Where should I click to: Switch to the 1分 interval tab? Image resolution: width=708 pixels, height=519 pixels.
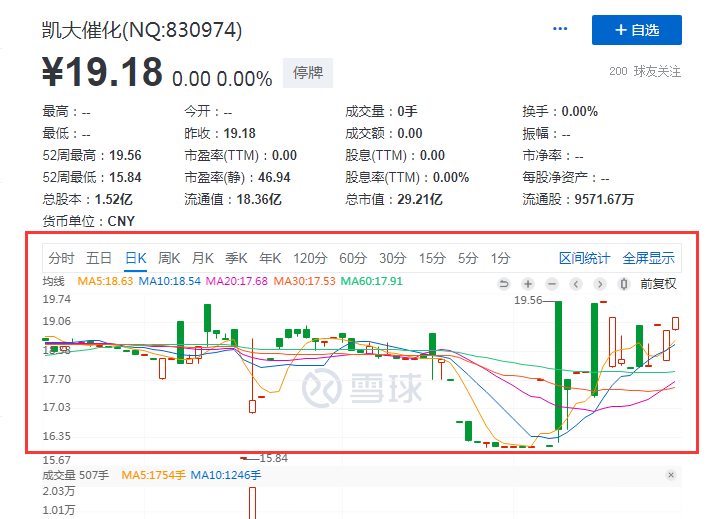coord(501,258)
